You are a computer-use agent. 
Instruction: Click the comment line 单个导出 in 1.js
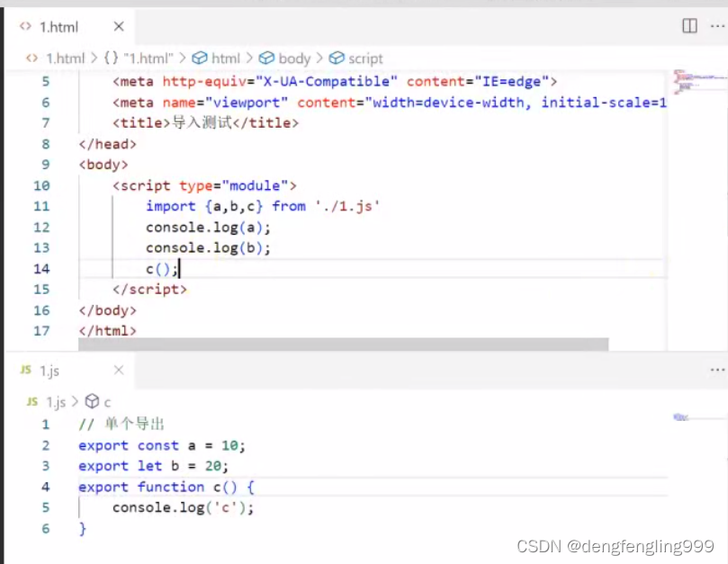121,425
